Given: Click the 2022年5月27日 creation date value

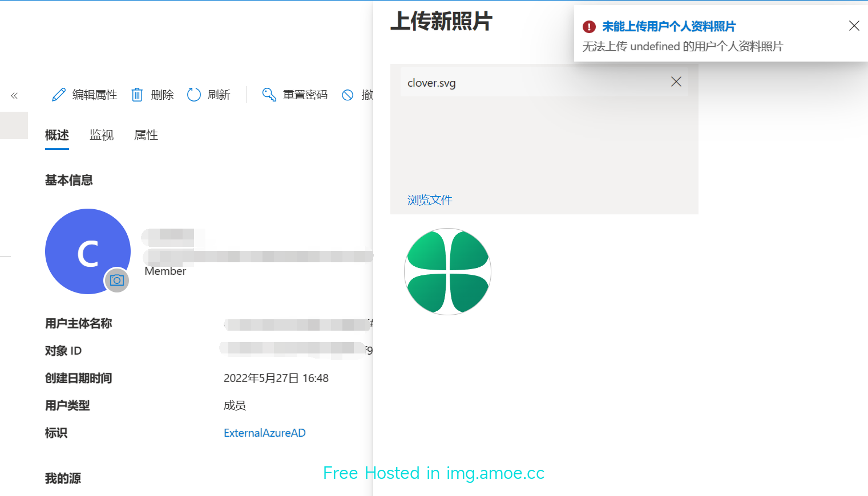Looking at the screenshot, I should 276,378.
